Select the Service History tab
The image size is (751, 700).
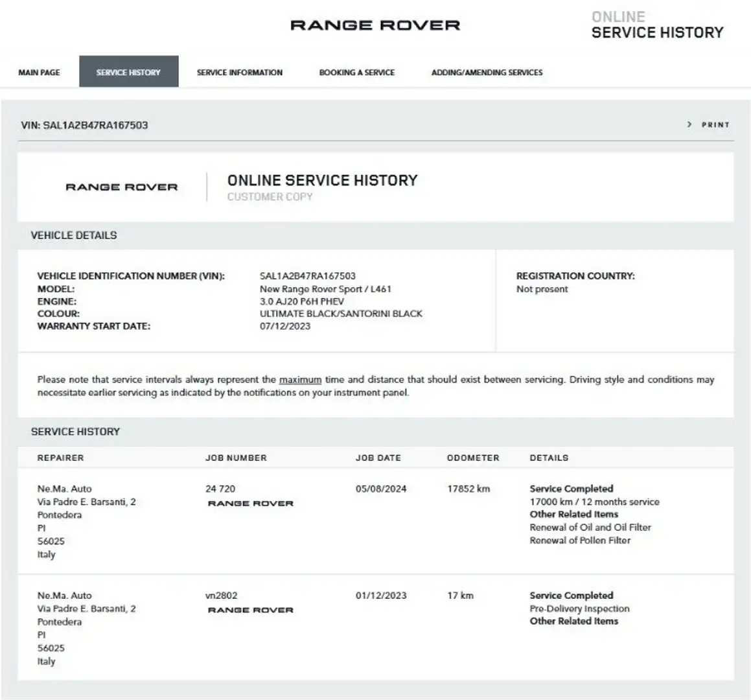tap(128, 72)
